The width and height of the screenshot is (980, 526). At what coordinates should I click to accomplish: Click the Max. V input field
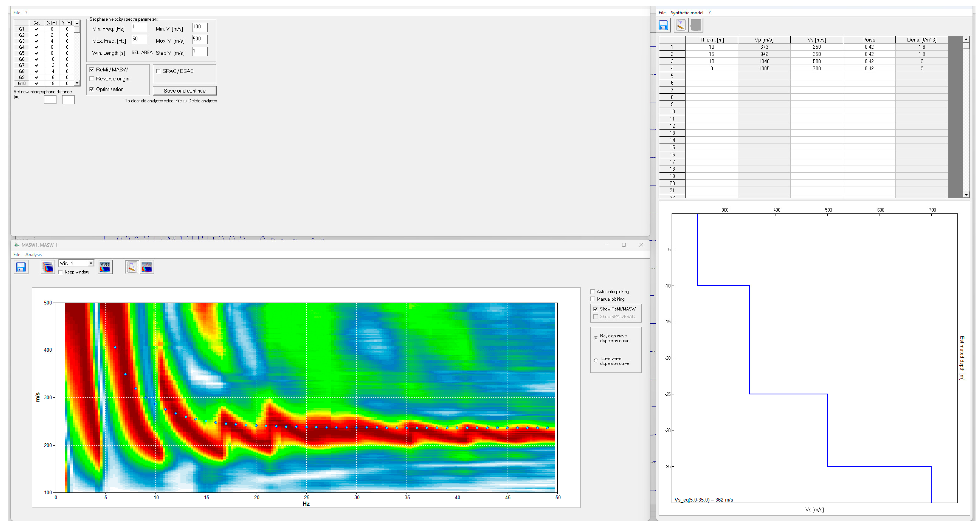tap(200, 39)
